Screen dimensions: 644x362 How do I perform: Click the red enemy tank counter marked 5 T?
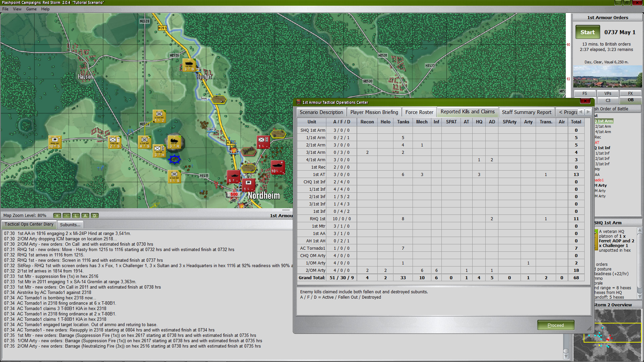[x=233, y=176]
